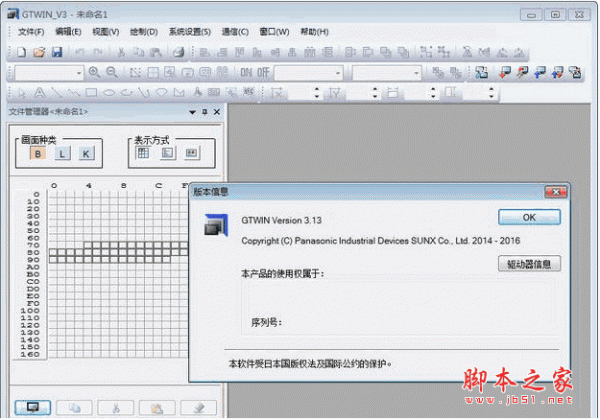
Task: Select the straight Line drawing tool
Action: click(x=57, y=92)
